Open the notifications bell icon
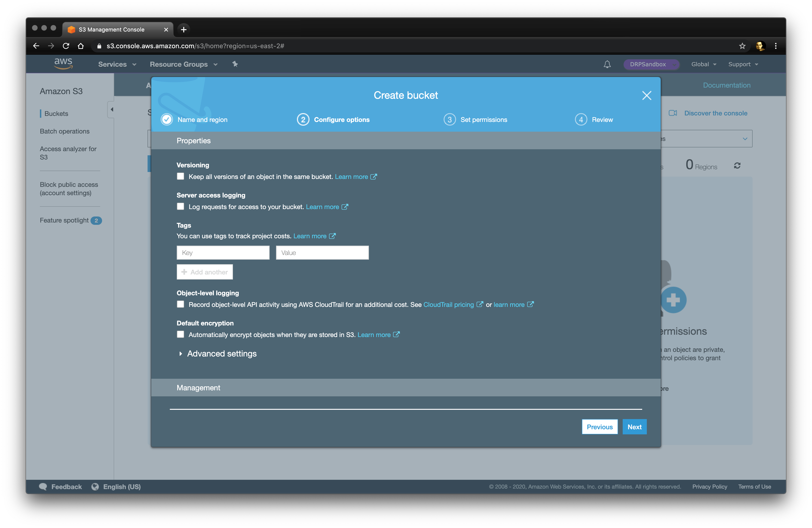 point(607,64)
